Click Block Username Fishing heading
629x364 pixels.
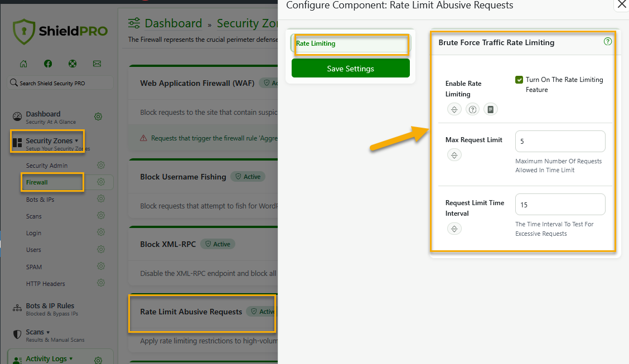(183, 177)
